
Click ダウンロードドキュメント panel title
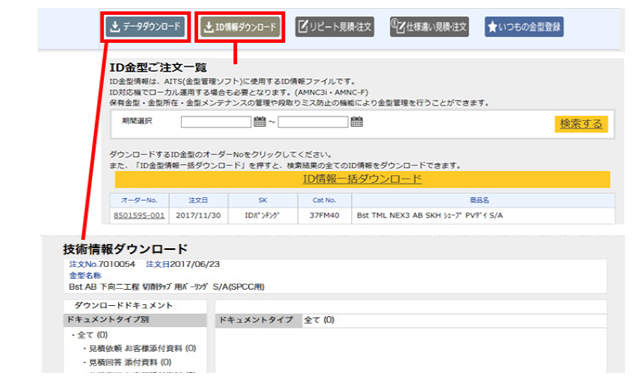click(x=123, y=305)
